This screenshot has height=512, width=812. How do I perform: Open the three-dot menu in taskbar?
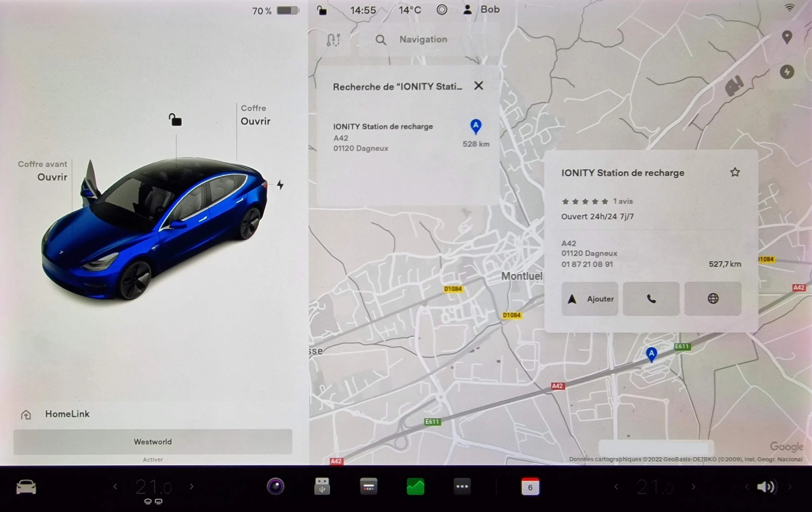(x=462, y=487)
